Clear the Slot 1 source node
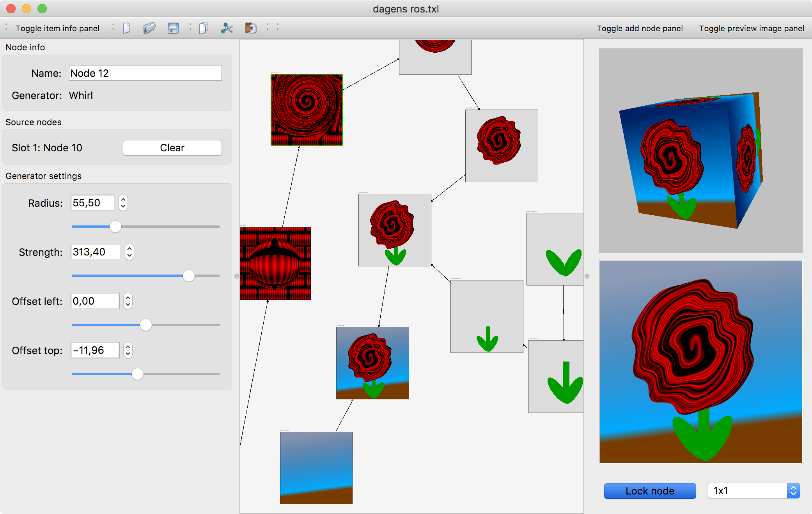This screenshot has width=812, height=514. point(172,148)
